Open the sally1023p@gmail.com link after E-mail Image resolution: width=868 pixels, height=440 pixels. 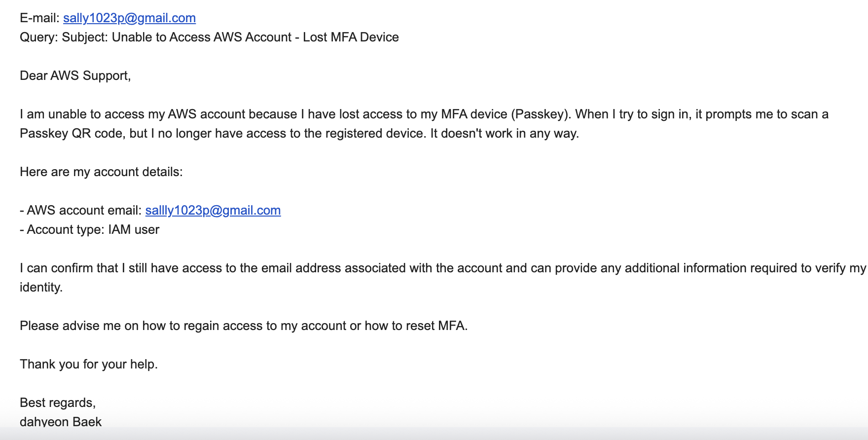click(x=129, y=18)
